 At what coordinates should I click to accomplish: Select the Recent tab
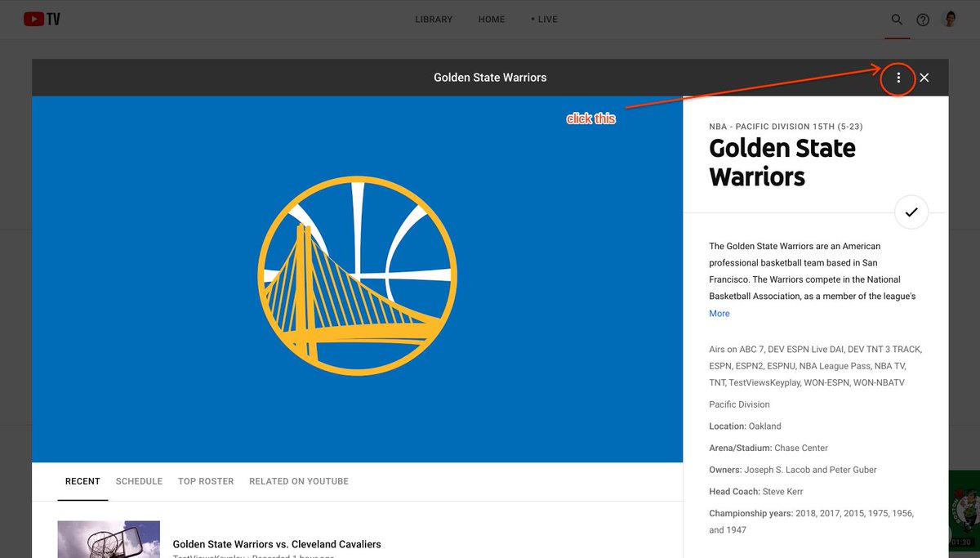click(x=82, y=481)
